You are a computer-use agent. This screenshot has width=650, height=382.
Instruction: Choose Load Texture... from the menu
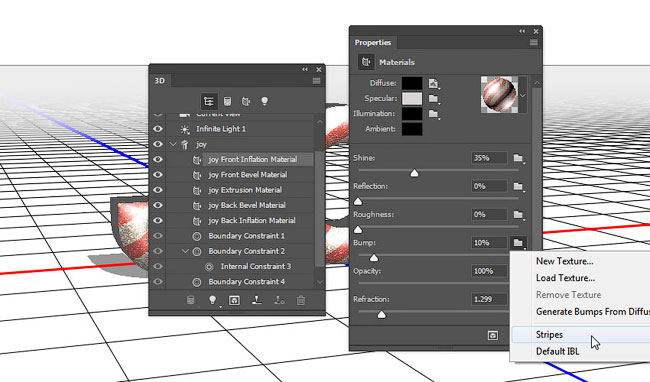[565, 278]
